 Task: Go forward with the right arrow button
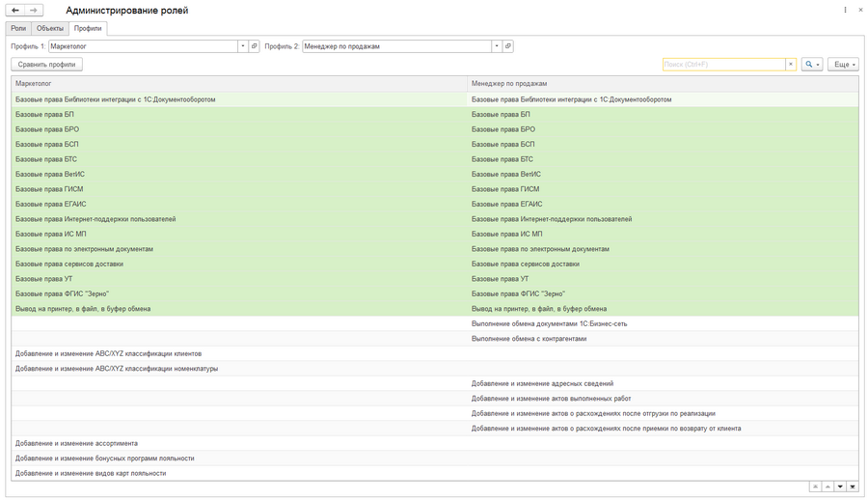[33, 10]
